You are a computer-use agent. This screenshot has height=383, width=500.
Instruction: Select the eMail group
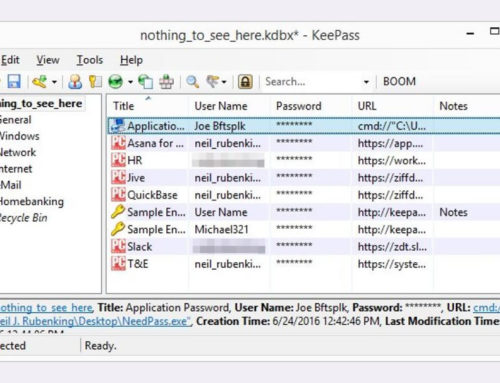[11, 185]
